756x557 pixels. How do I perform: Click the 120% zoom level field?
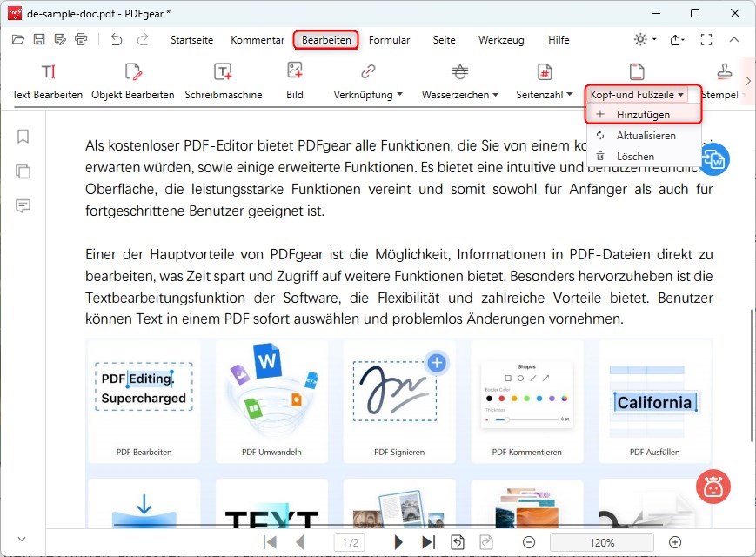[x=602, y=542]
